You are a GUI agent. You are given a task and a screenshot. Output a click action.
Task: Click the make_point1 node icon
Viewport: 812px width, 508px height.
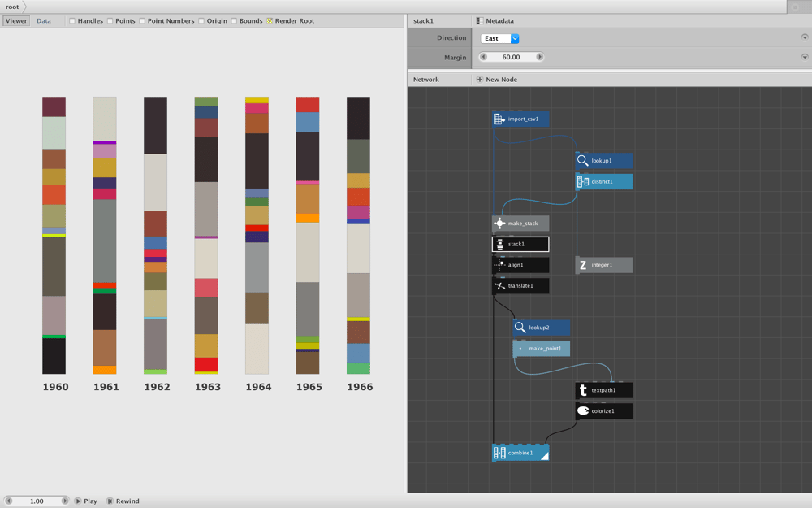point(520,349)
